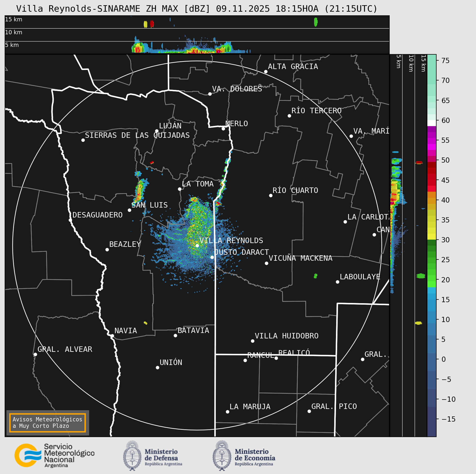Select the Gral. Pico city marker
The width and height of the screenshot is (476, 474).
[x=309, y=411]
